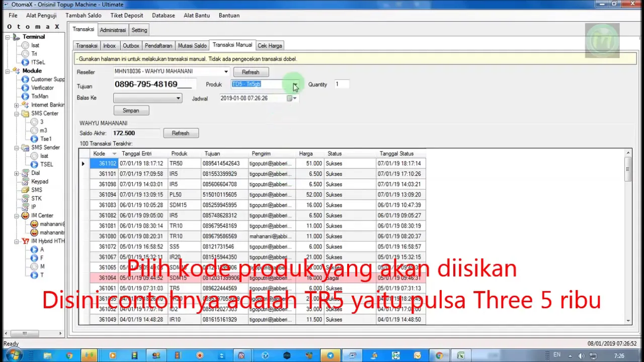644x362 pixels.
Task: Select Isat icon under SMS Sender
Action: tap(34, 156)
